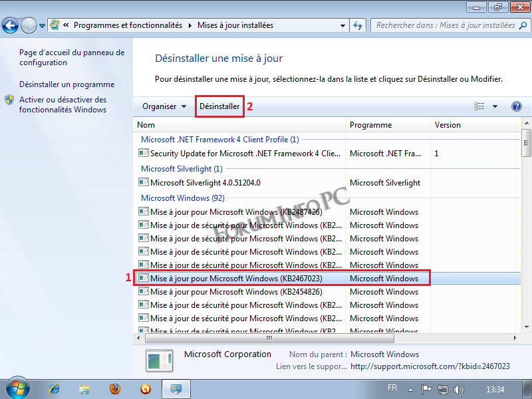Click the horizontal scrollbar left arrow

pos(138,338)
